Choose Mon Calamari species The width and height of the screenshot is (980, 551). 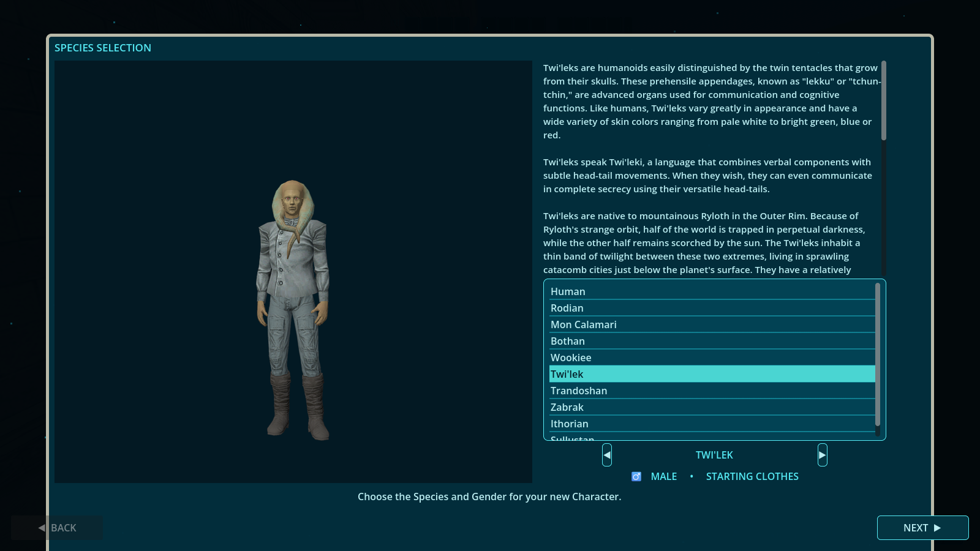(x=712, y=324)
